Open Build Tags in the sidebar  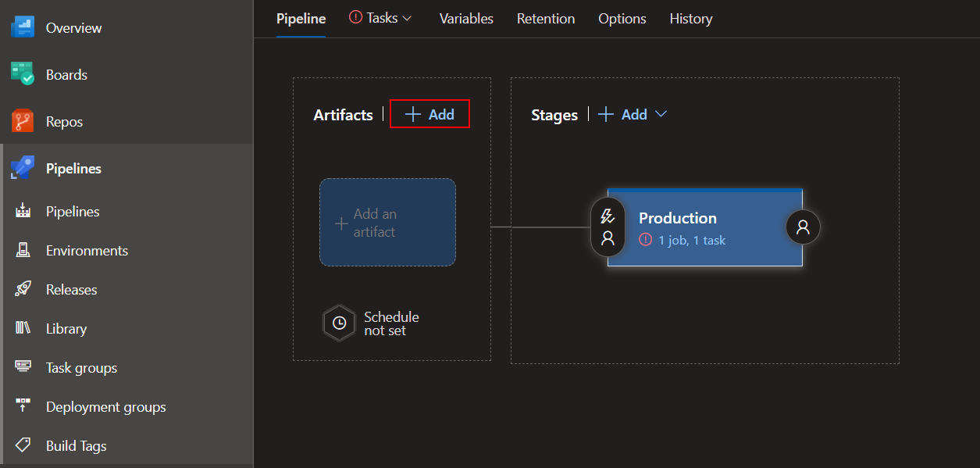click(77, 445)
